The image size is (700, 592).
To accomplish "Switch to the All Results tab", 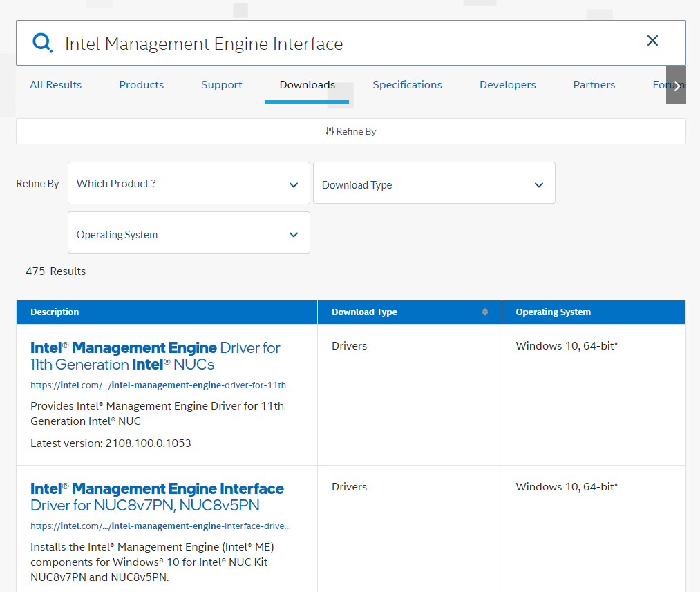I will [55, 84].
